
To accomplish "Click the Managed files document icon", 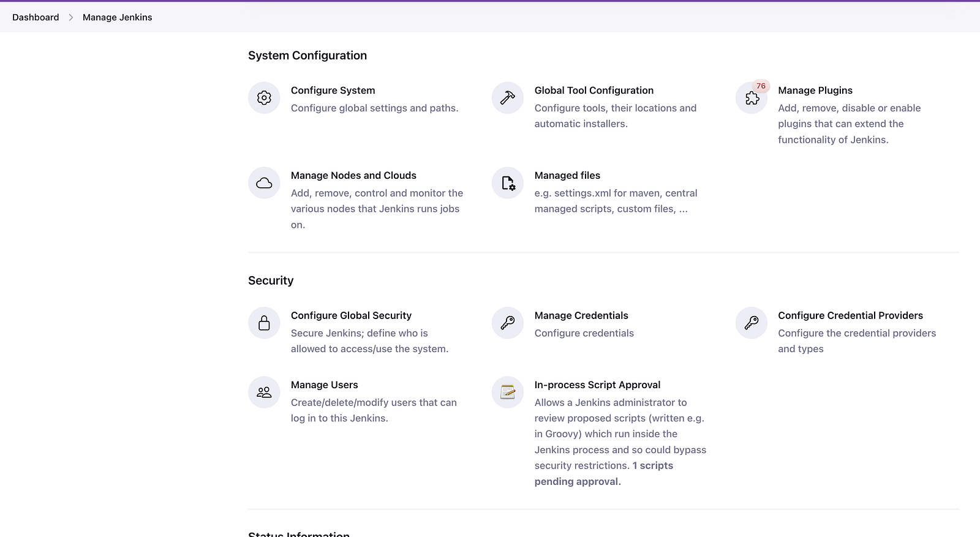I will pos(508,183).
